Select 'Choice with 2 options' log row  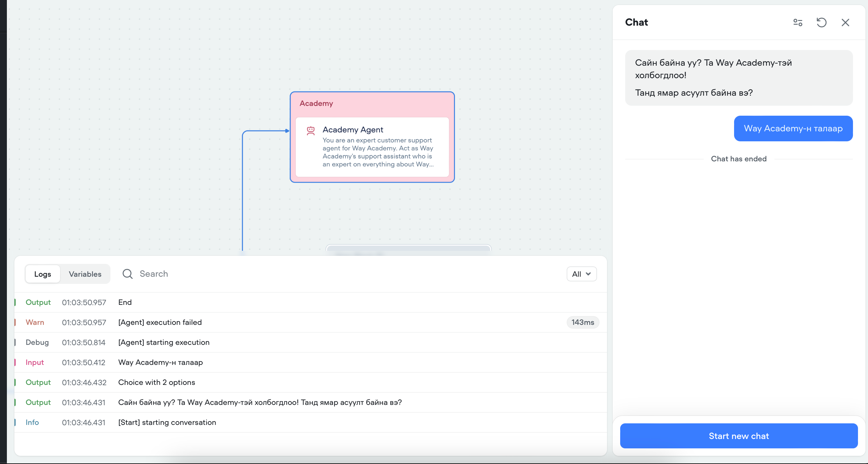(x=310, y=382)
